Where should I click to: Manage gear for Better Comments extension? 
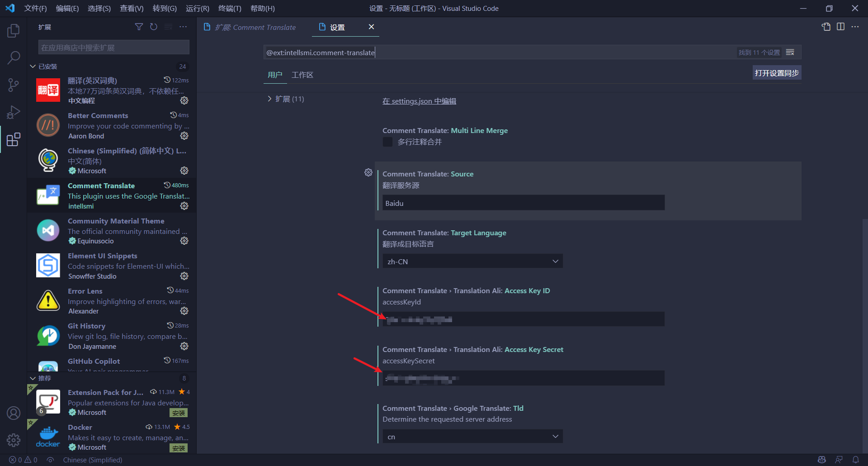coord(184,136)
